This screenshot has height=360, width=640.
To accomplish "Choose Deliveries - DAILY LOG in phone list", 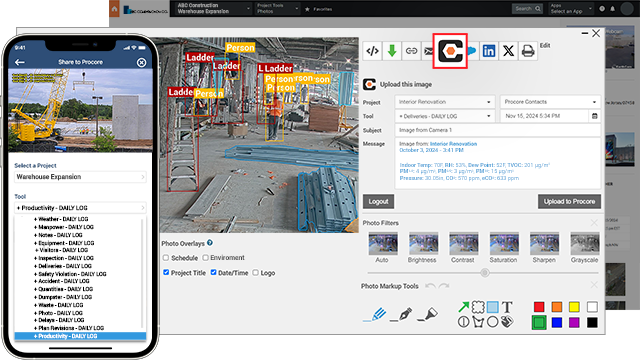I will 64,266.
